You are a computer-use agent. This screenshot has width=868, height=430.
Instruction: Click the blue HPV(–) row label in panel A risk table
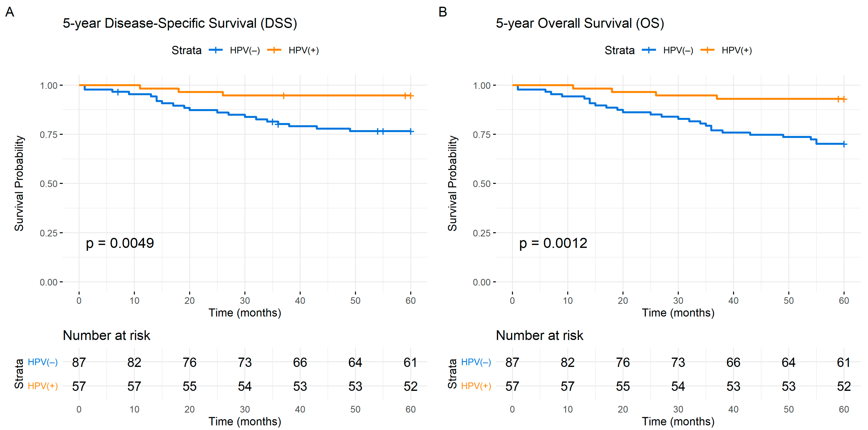pos(43,362)
